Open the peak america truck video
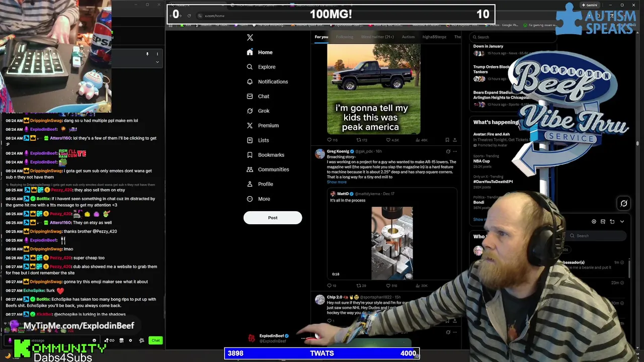 coord(373,89)
